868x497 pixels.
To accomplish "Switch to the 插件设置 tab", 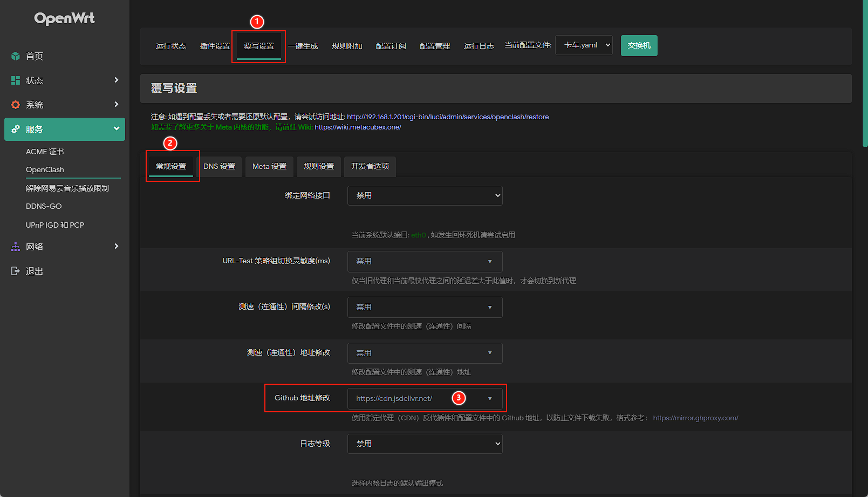I will (x=215, y=46).
